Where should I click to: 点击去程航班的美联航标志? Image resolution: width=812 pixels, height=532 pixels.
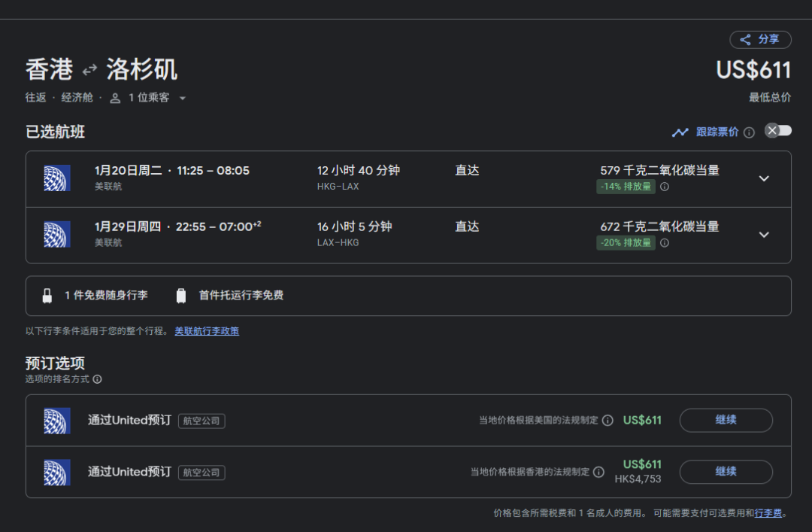57,178
